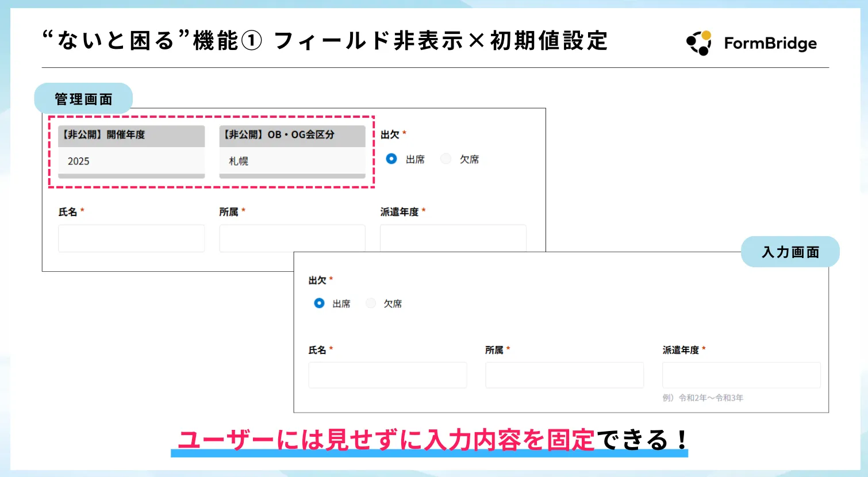Click the 例）令和2年～令和3年 hint text
868x477 pixels.
pyautogui.click(x=702, y=398)
